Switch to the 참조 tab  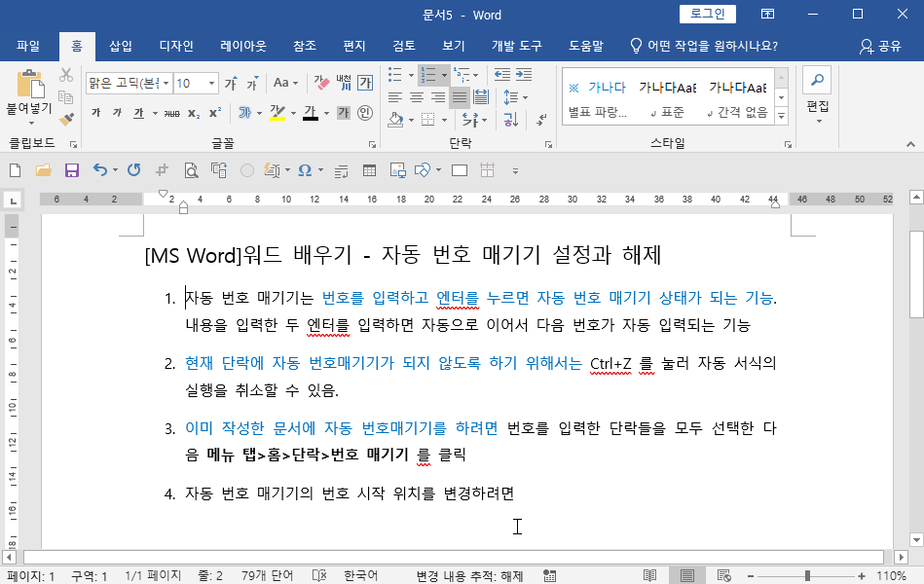click(x=305, y=46)
